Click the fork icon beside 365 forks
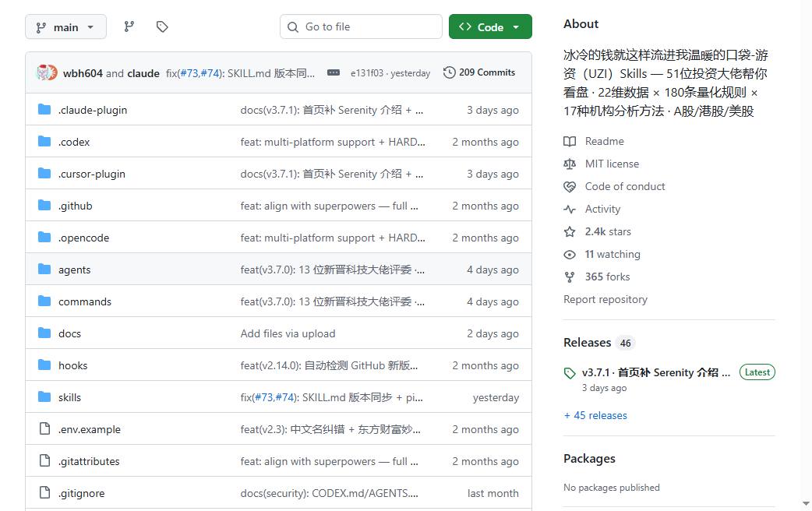 [570, 277]
